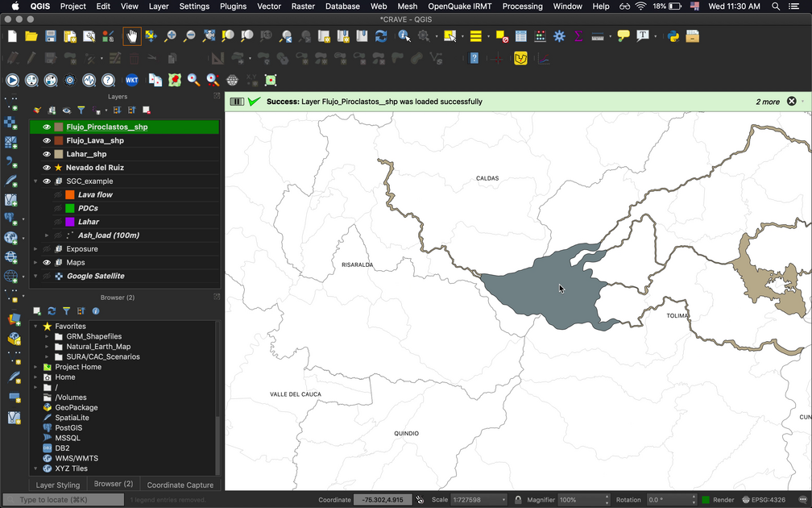This screenshot has width=812, height=508.
Task: Open the Statistical Summary sigma icon
Action: coord(578,36)
